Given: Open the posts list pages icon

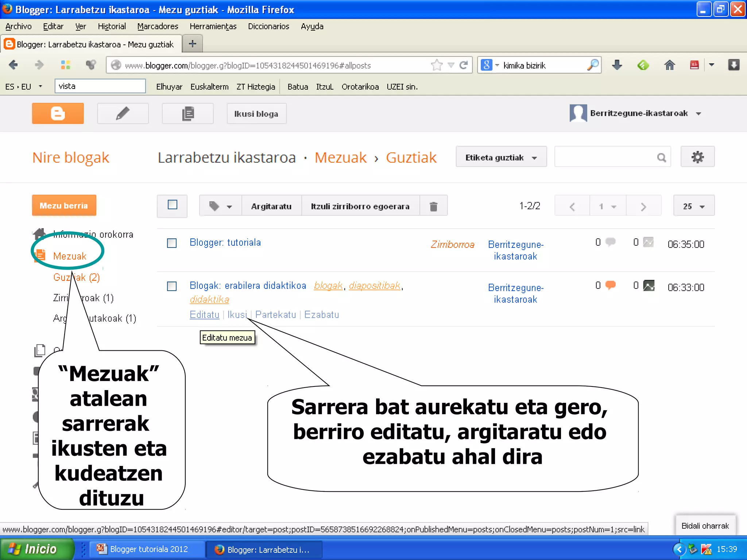Looking at the screenshot, I should (187, 113).
